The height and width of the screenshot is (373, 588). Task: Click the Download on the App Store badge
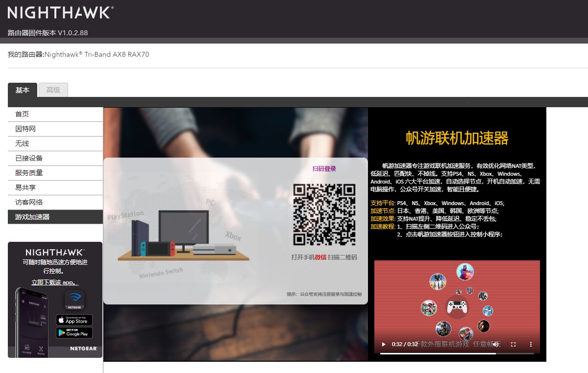pyautogui.click(x=74, y=320)
